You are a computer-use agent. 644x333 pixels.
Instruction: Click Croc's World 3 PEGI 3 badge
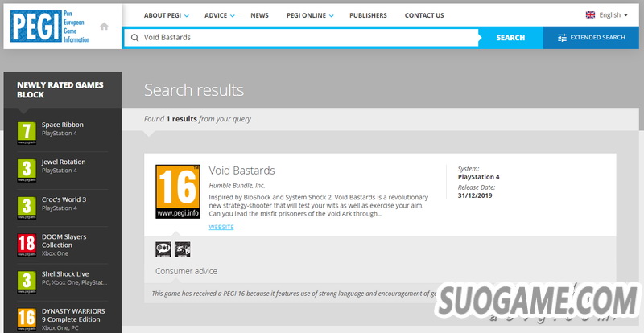pyautogui.click(x=27, y=208)
